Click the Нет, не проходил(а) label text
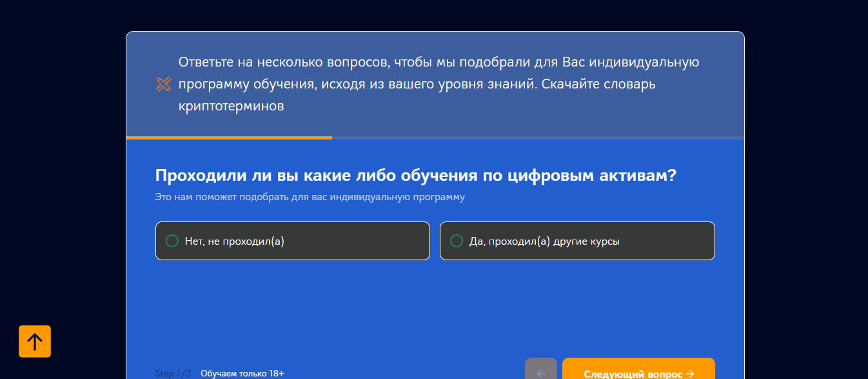Screen dimensions: 868x379 point(235,241)
